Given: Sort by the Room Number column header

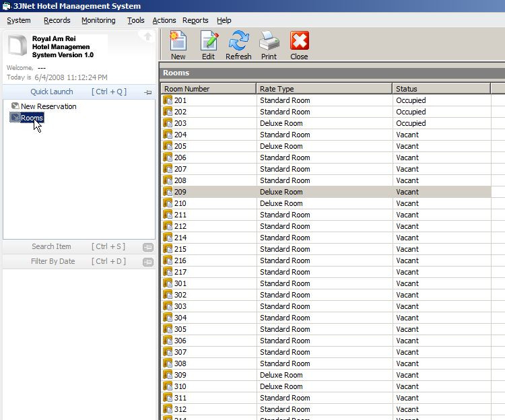Looking at the screenshot, I should pos(209,88).
